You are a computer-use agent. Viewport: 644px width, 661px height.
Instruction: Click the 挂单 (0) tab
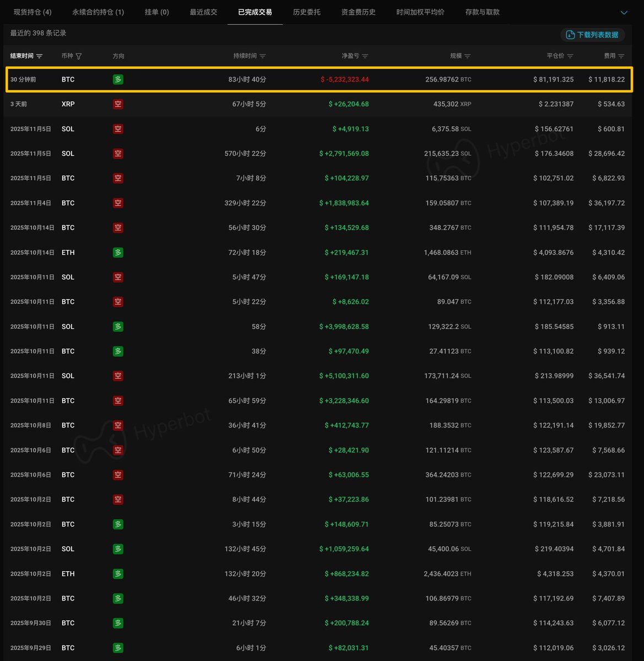coord(156,12)
